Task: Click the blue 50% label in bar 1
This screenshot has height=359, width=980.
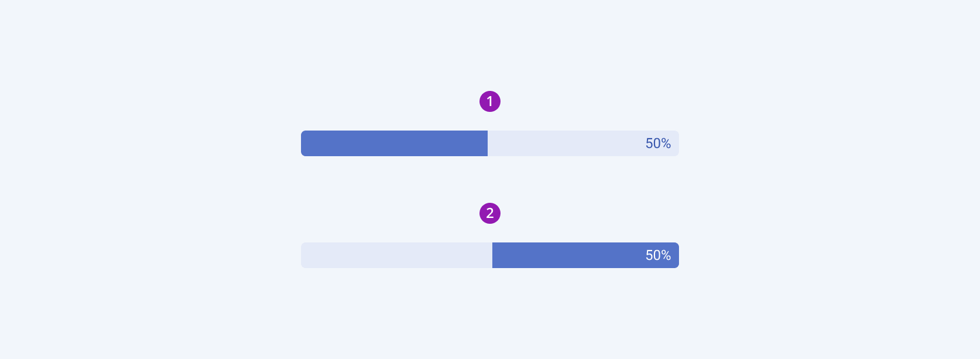Action: (658, 143)
